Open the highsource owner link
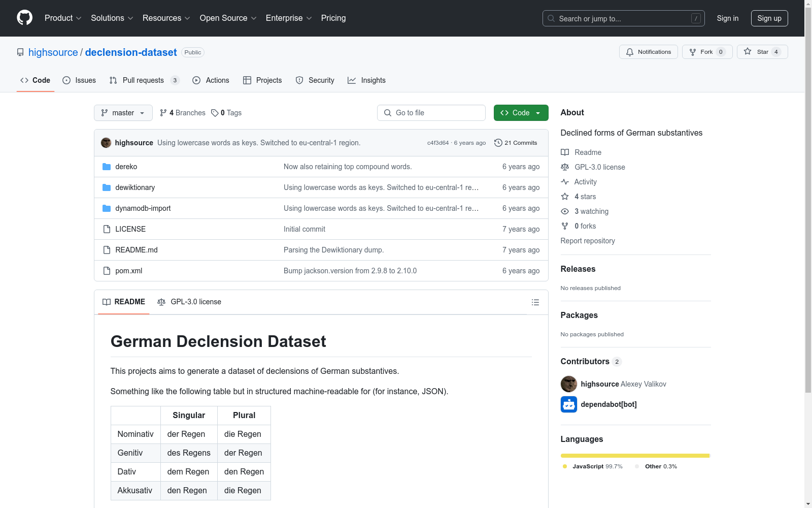Image resolution: width=812 pixels, height=508 pixels. 53,52
